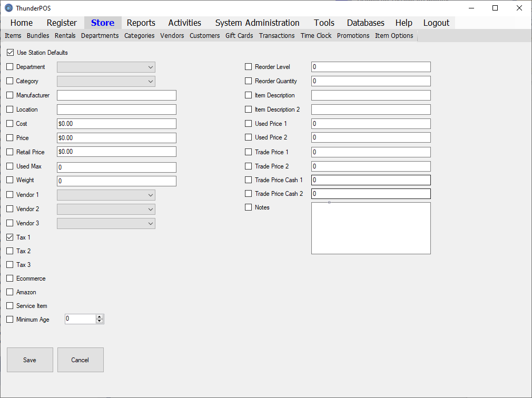Click the ThunderPOS app icon in title bar
The height and width of the screenshot is (398, 532).
coord(8,8)
